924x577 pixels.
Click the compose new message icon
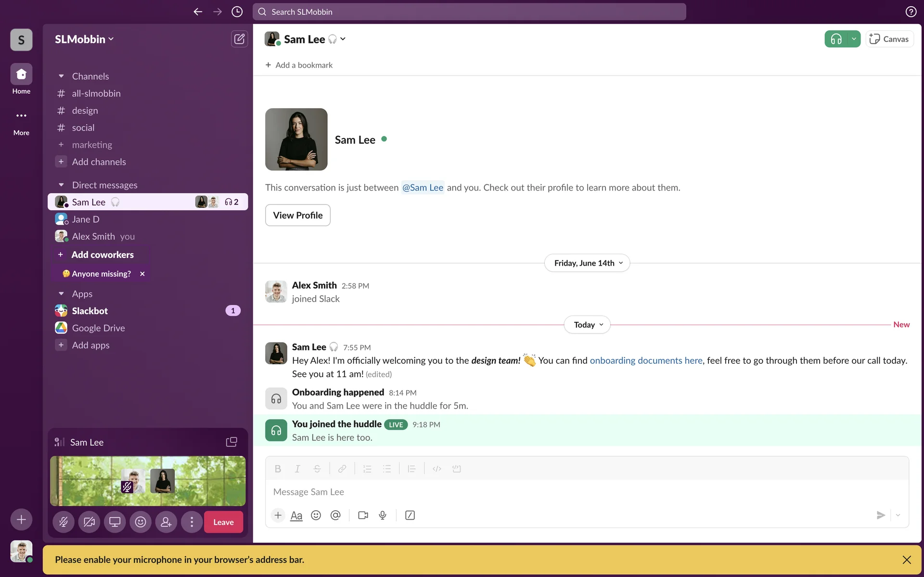[x=239, y=39]
